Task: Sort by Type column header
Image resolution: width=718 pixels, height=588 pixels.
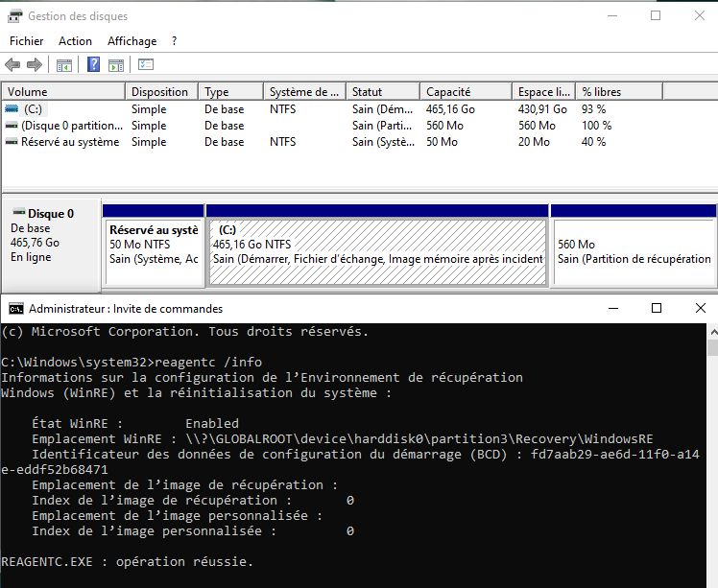Action: click(x=230, y=91)
